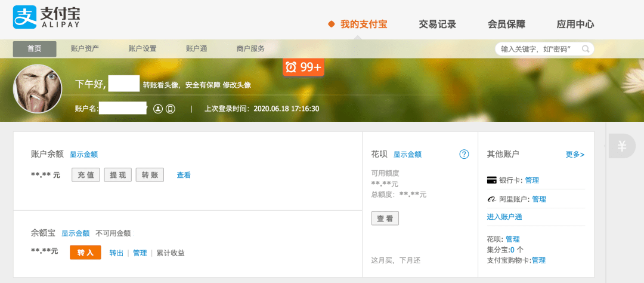
Task: Select the 账户资产 sub-menu item
Action: pyautogui.click(x=85, y=49)
